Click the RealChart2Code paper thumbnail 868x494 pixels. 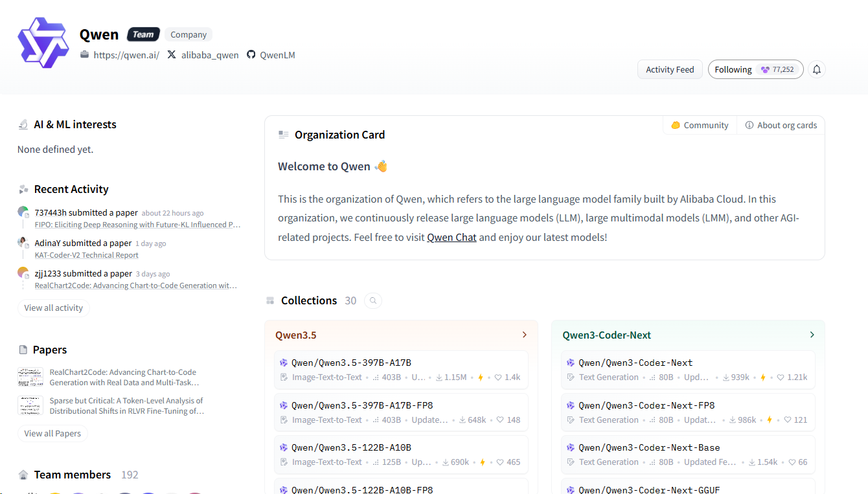click(30, 377)
